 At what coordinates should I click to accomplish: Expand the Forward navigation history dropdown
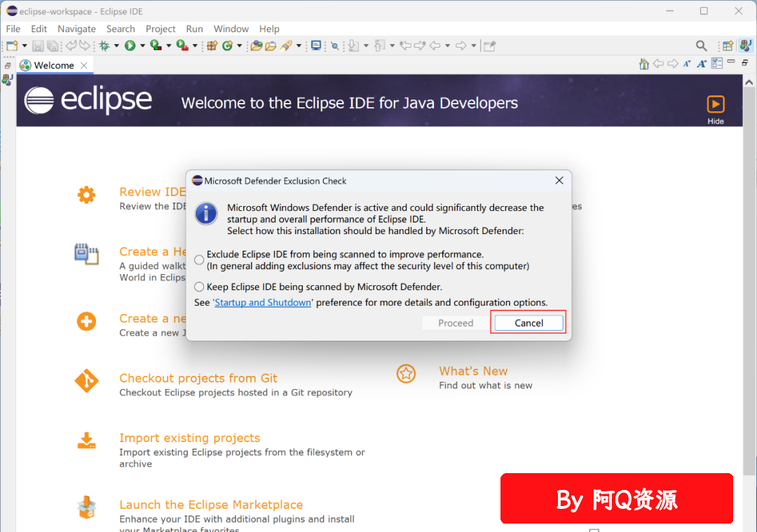(x=474, y=46)
